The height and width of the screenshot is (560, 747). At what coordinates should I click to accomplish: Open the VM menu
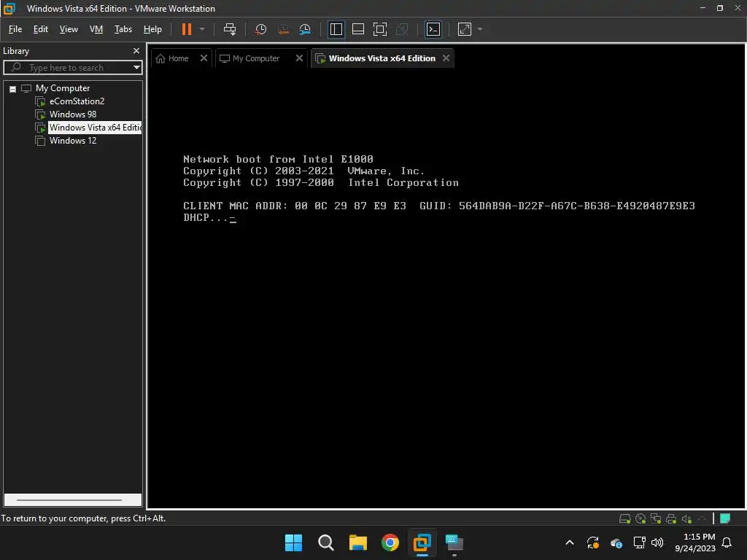96,29
